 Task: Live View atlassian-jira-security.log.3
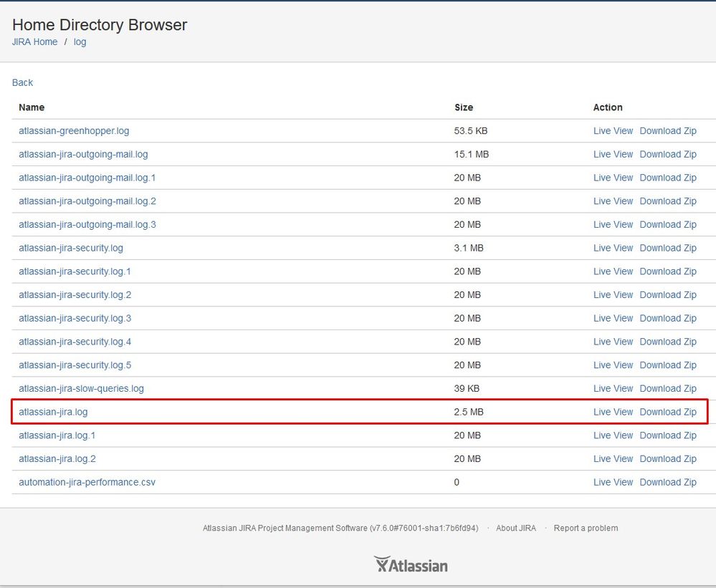click(614, 319)
